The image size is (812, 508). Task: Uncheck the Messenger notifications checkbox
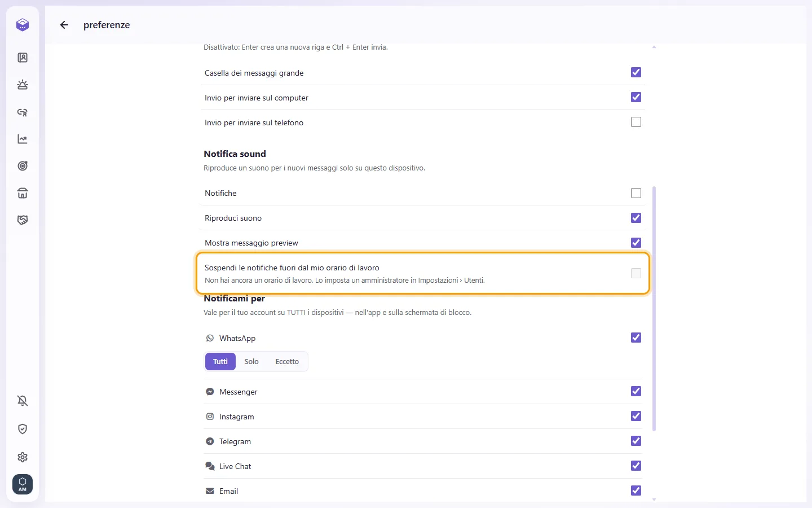coord(636,391)
